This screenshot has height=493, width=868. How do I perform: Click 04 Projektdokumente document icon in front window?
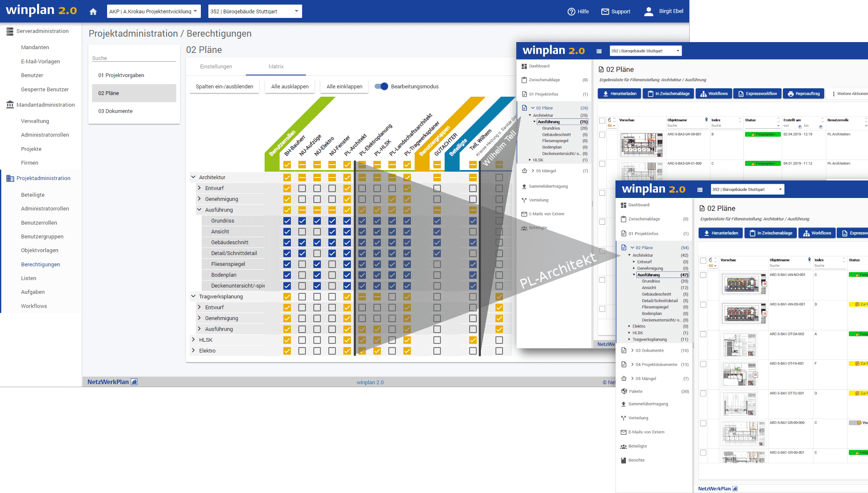tap(623, 365)
